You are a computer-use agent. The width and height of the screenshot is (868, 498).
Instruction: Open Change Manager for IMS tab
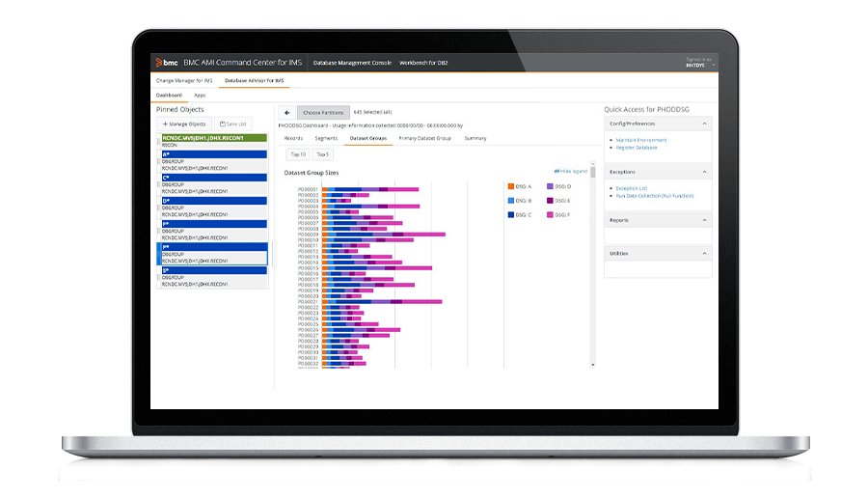point(183,80)
